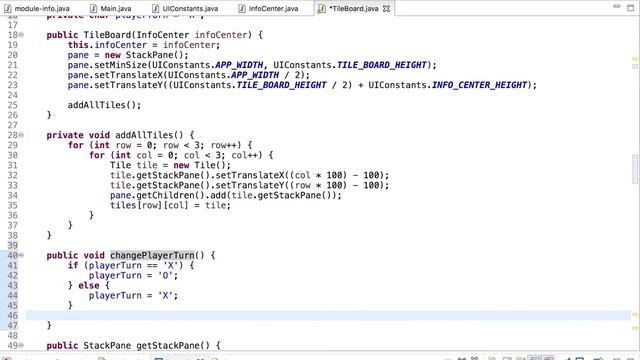Click line number 21 in the gutter
This screenshot has height=360, width=640.
(13, 65)
